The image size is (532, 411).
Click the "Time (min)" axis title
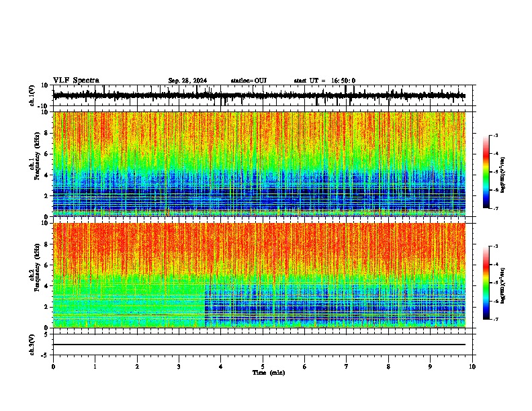[x=269, y=373]
